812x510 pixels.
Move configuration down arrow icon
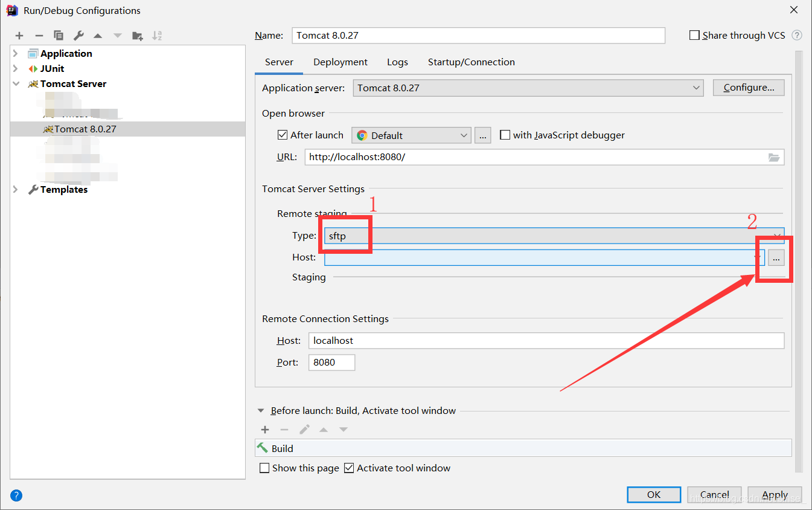(118, 36)
